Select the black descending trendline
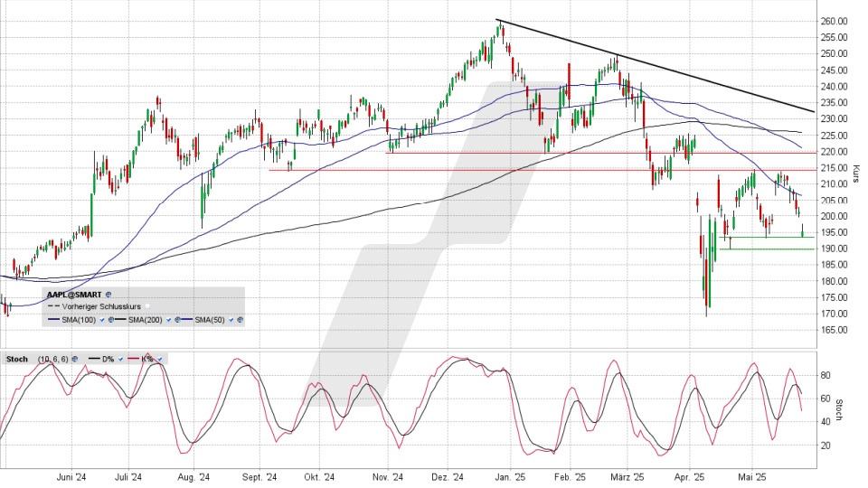 point(656,66)
